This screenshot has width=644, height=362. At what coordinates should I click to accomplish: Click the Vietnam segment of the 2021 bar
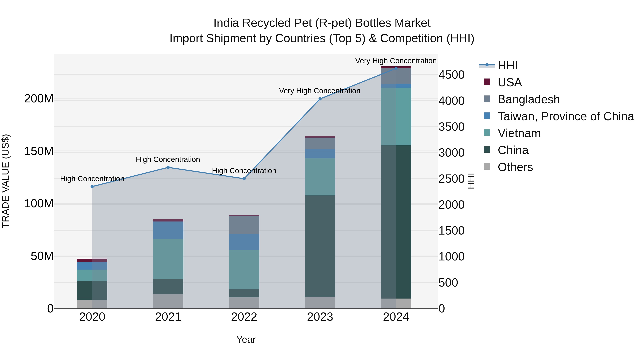(x=168, y=259)
